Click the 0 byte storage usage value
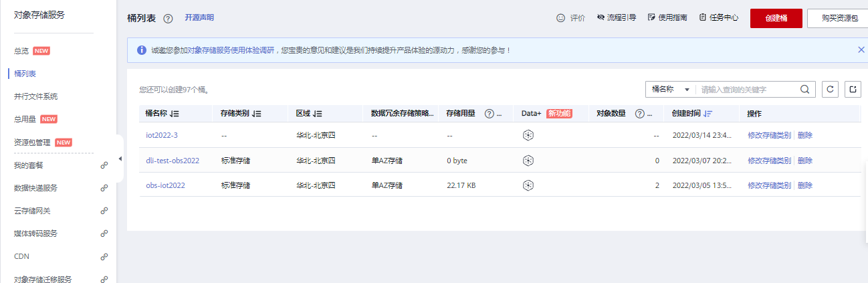 coord(457,161)
